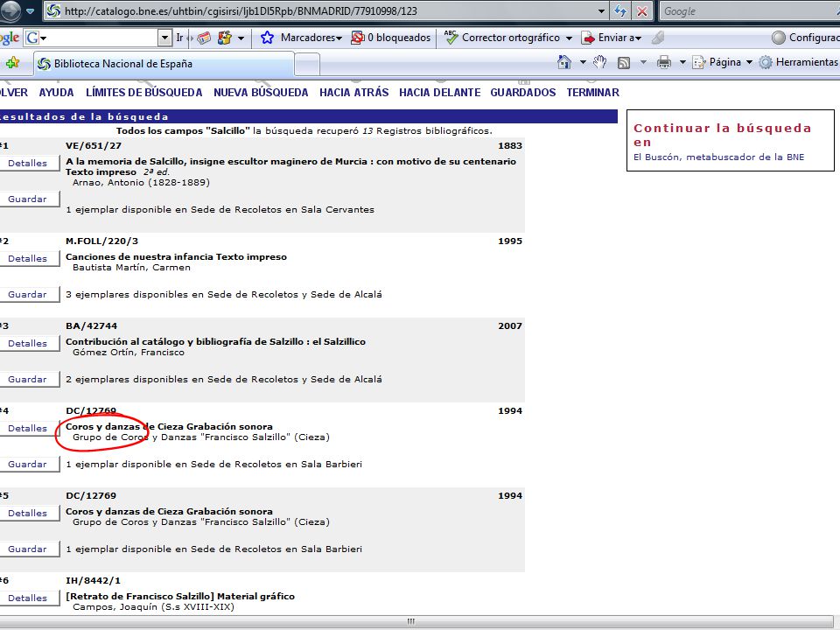840x630 pixels.
Task: Click the browser forward navigation arrow
Action: (x=9, y=10)
